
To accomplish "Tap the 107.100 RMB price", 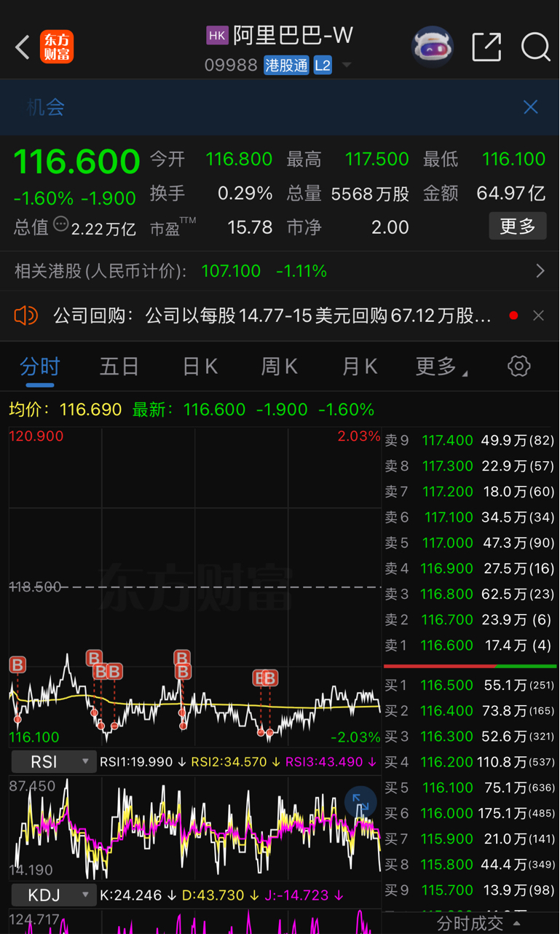I will tap(231, 271).
